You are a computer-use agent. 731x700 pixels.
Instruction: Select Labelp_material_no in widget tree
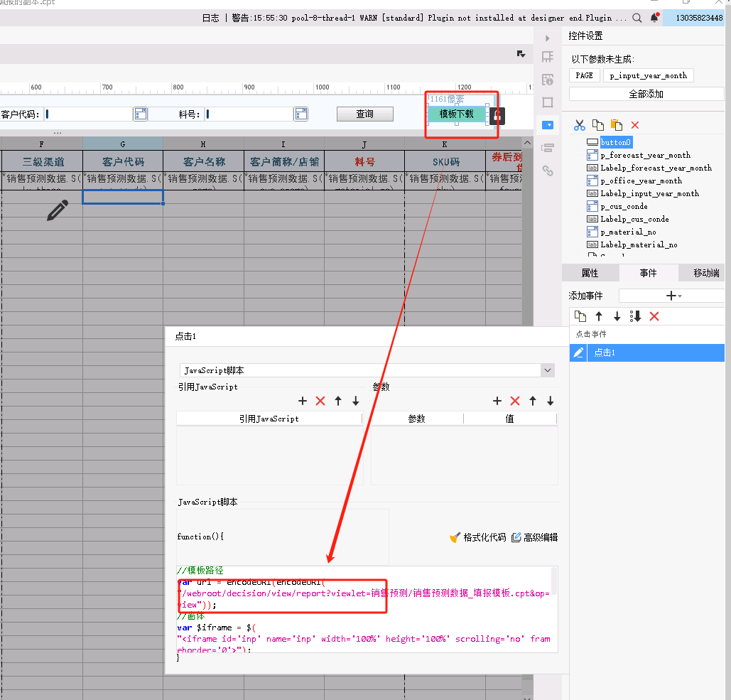pyautogui.click(x=639, y=245)
